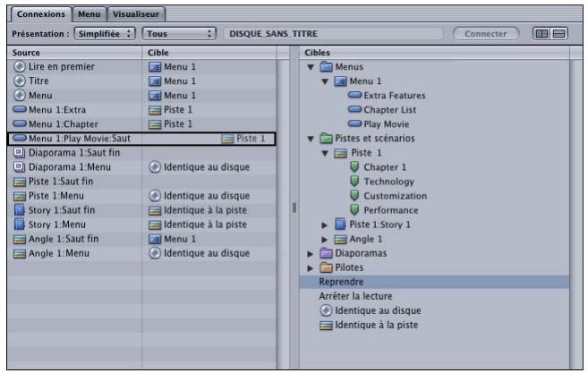
Task: Select the Chapter 1 marker
Action: coord(378,167)
